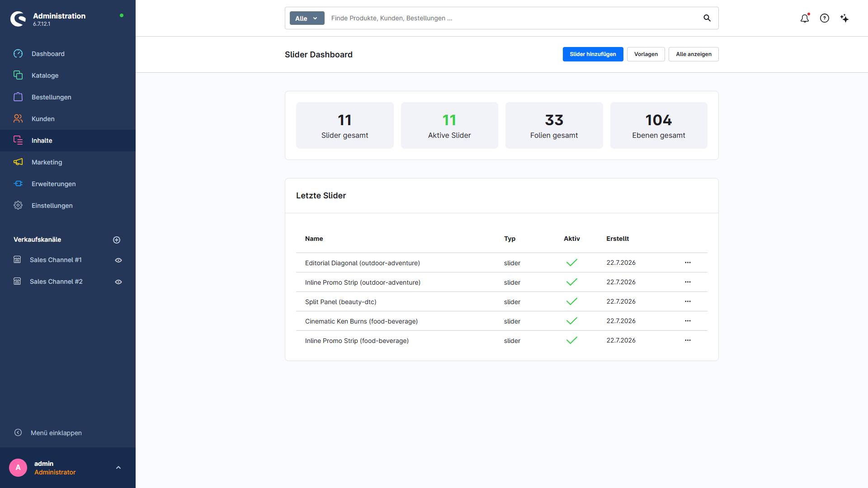Add a sales channel with plus icon
Viewport: 868px width, 488px height.
117,240
